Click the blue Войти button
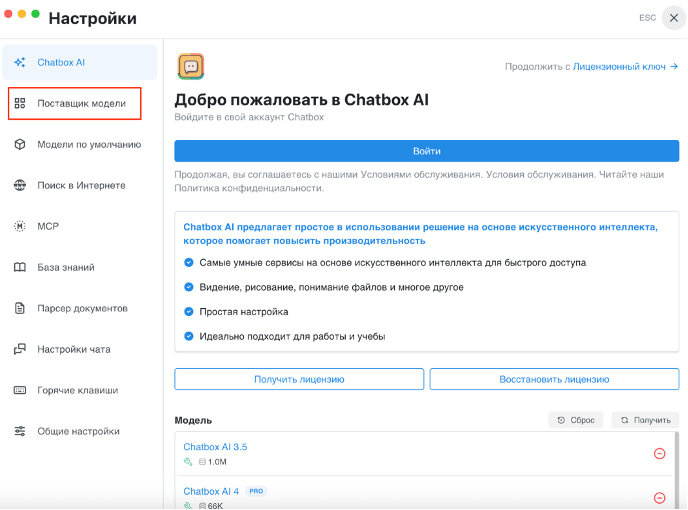 coord(426,151)
